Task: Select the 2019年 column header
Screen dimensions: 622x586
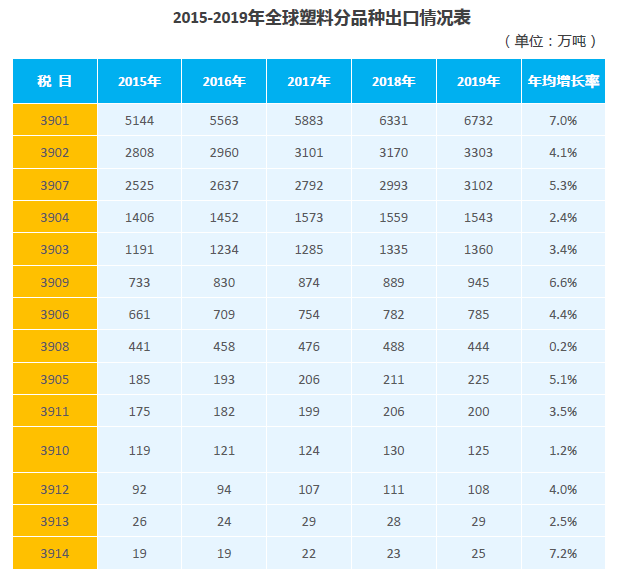Action: click(479, 81)
